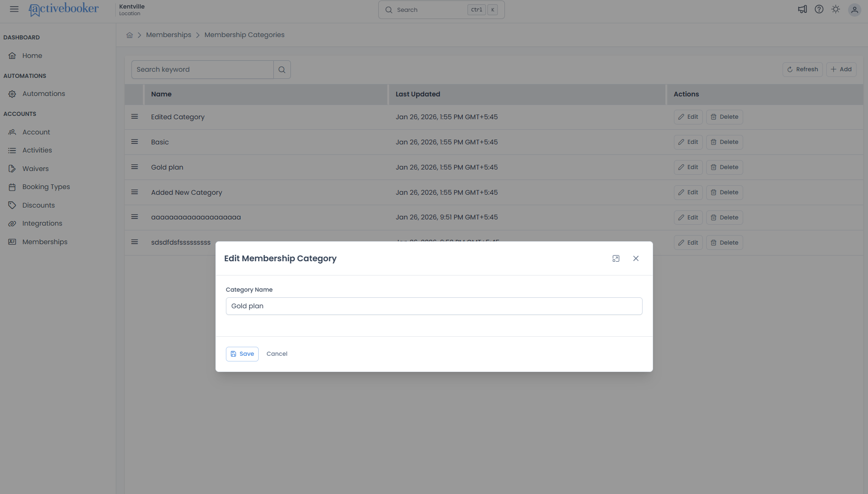The width and height of the screenshot is (868, 494).
Task: Grab the drag handle for Gold plan row
Action: 135,167
